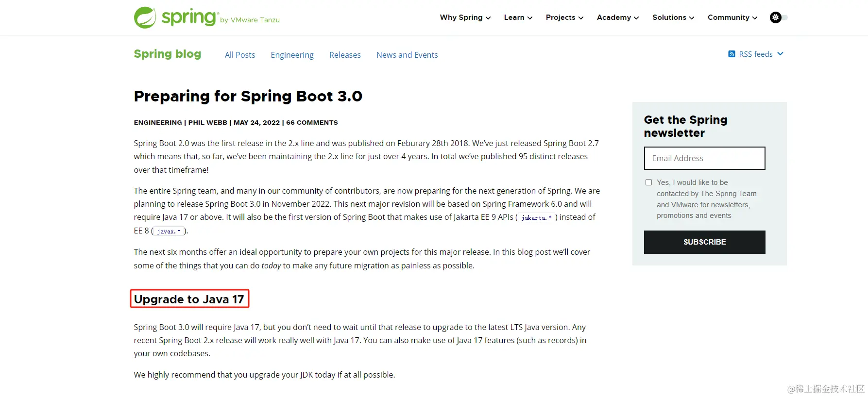Click the ENGINEERING category label in byline
Image resolution: width=868 pixels, height=397 pixels.
coord(158,122)
